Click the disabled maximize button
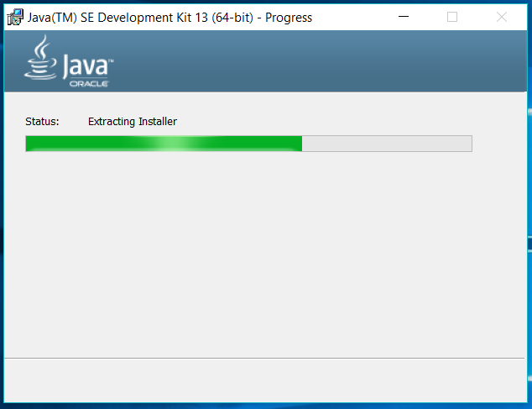The image size is (532, 409). tap(452, 17)
